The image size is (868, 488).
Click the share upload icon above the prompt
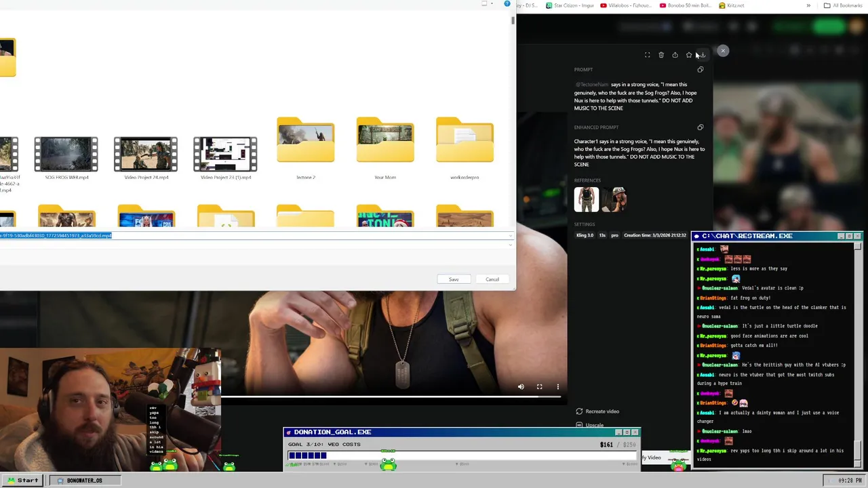(x=675, y=55)
